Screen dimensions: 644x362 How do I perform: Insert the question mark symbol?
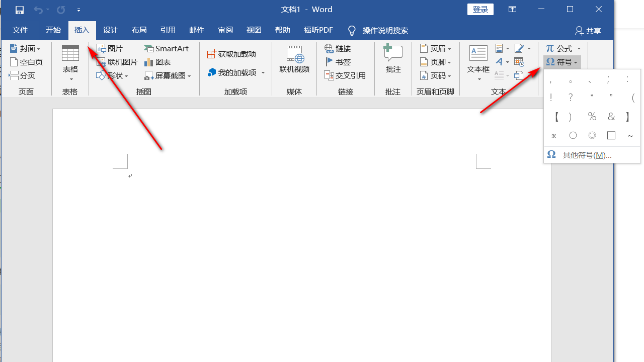click(571, 98)
